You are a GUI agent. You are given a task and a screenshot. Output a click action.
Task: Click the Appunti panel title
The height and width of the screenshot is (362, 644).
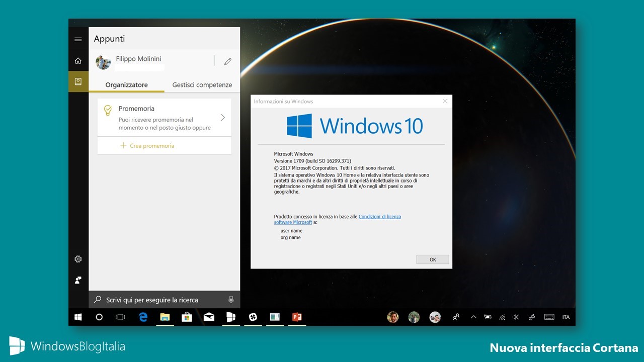click(x=109, y=39)
